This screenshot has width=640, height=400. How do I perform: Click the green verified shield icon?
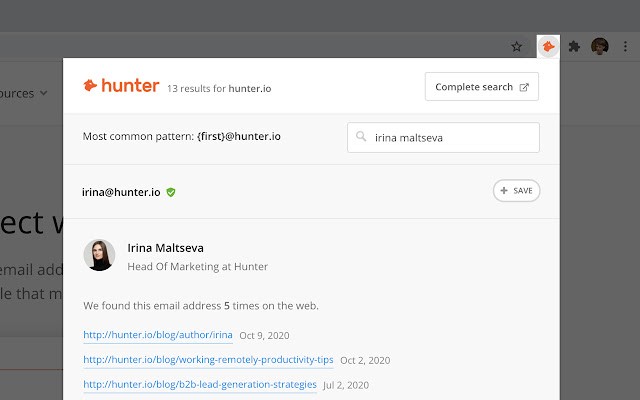(x=171, y=192)
